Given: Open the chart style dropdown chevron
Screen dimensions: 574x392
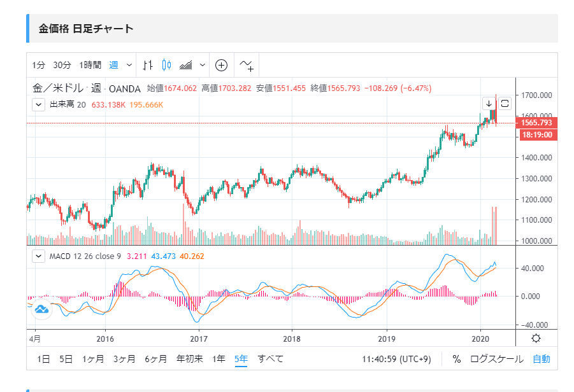Looking at the screenshot, I should [203, 65].
